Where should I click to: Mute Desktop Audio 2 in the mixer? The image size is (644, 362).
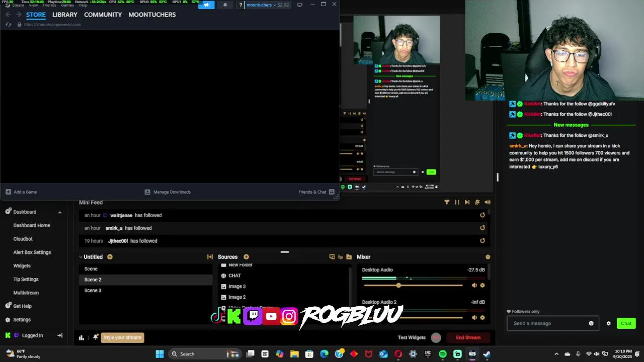474,317
